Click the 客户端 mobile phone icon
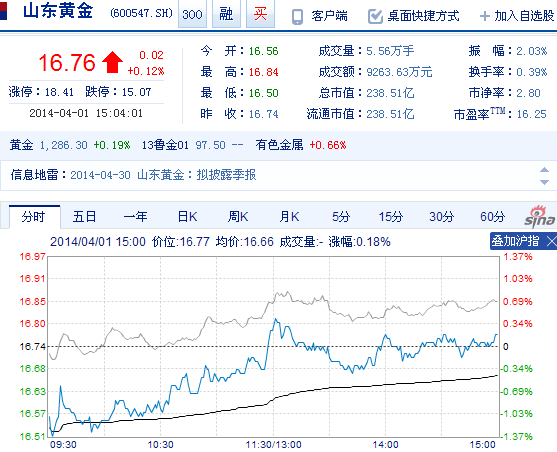This screenshot has height=452, width=557. (297, 16)
